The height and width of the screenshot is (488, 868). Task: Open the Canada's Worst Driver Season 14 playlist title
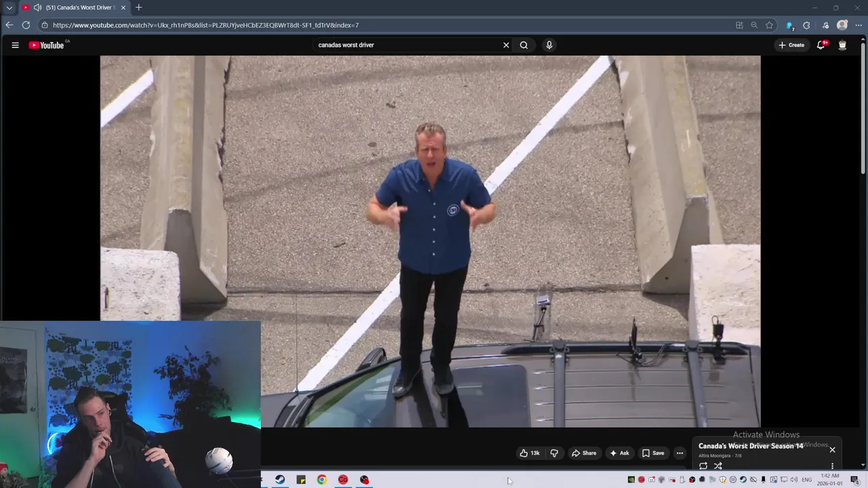pyautogui.click(x=751, y=446)
